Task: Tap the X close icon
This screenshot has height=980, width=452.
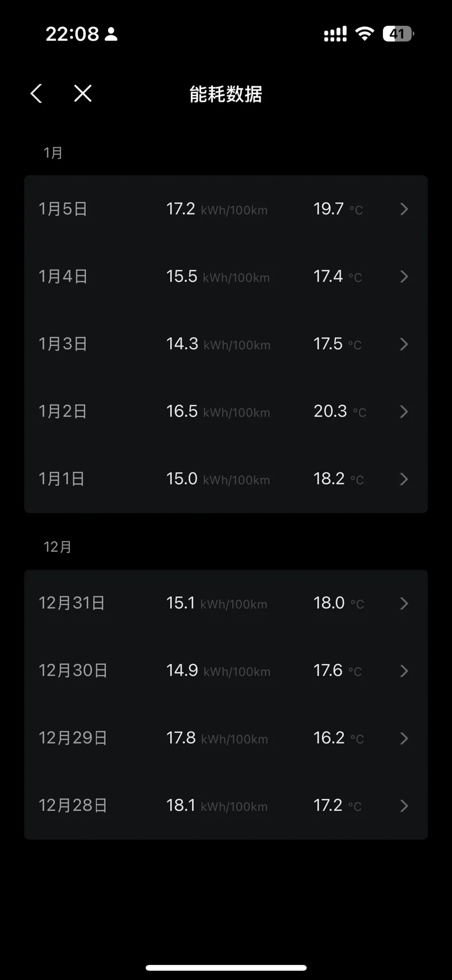Action: click(83, 93)
